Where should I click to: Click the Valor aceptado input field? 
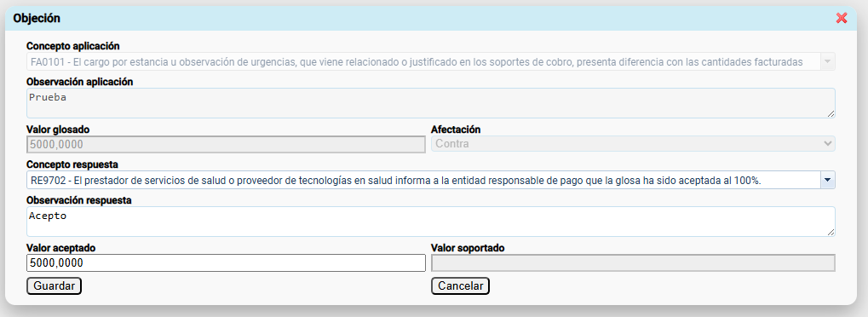point(226,263)
